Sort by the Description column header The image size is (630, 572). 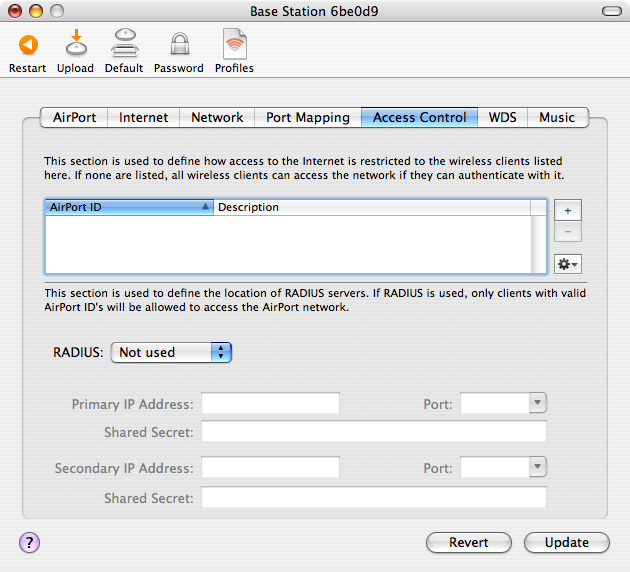pos(372,207)
